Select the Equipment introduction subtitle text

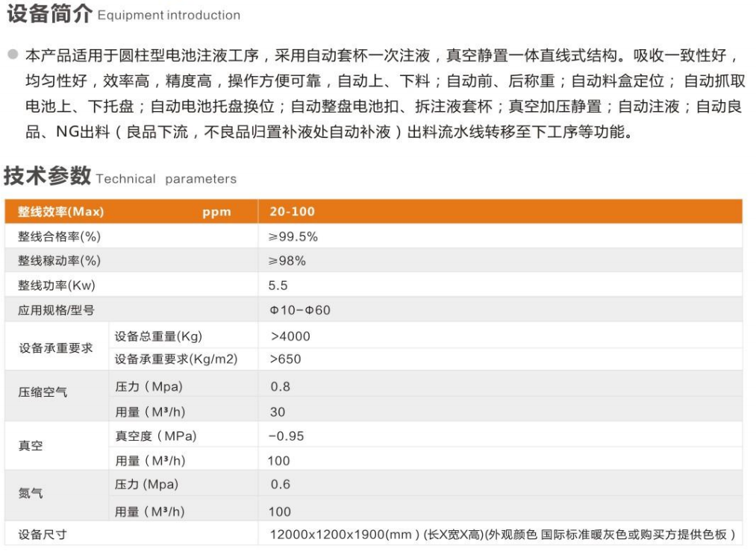pyautogui.click(x=169, y=16)
